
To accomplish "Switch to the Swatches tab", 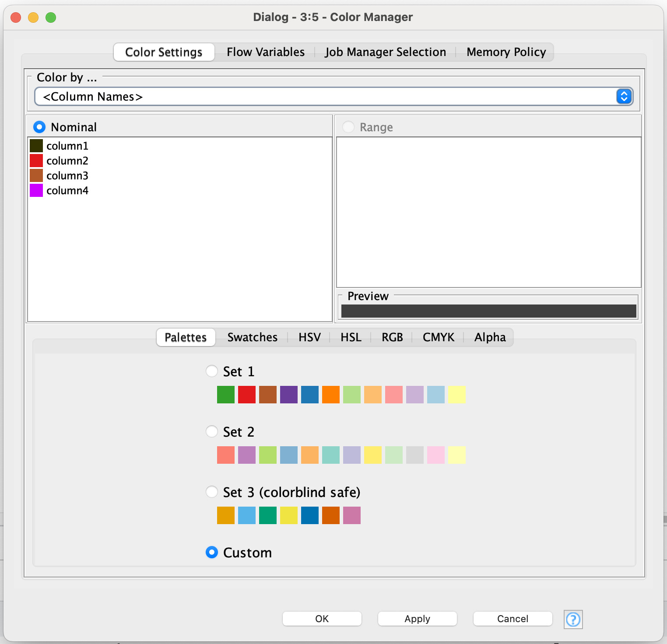I will [252, 337].
